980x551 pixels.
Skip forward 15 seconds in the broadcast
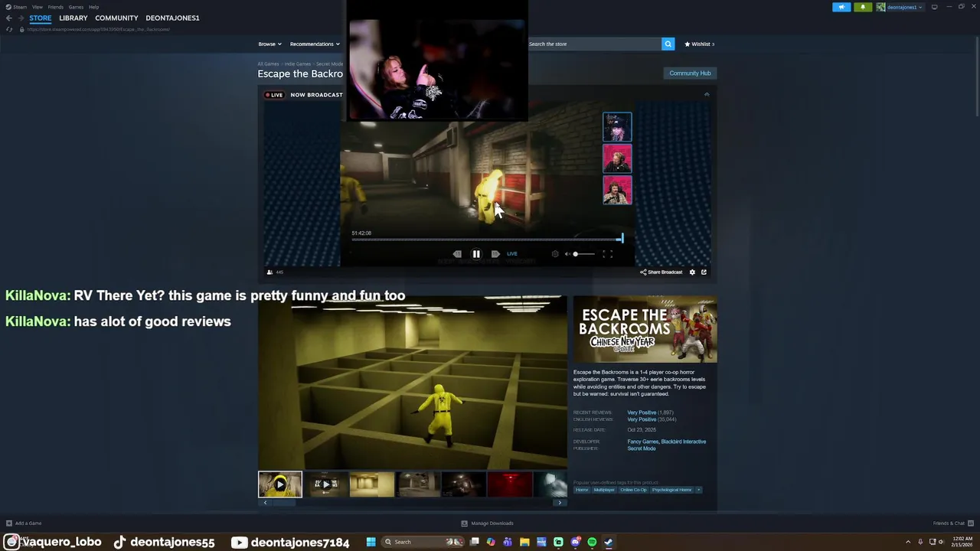tap(495, 254)
